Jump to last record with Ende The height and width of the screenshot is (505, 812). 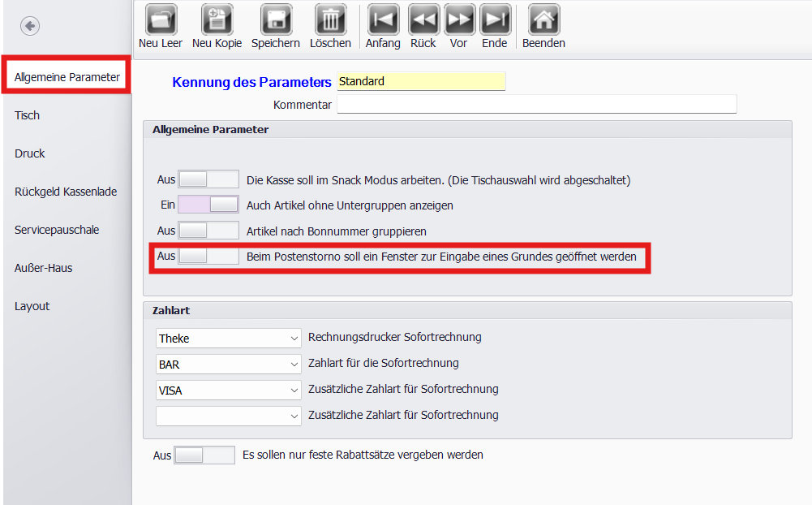(x=495, y=20)
